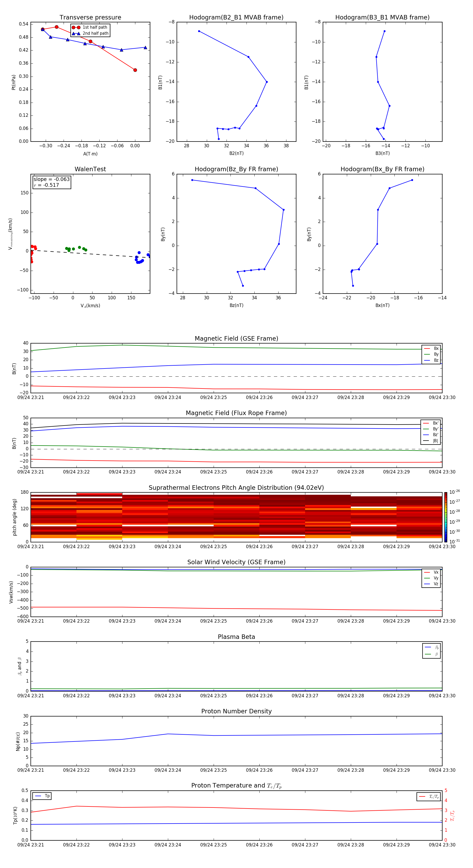Screen dimensions: 473x868
Task: Select the 'Hodogram(Bz_By FR frame)' title
Action: (x=236, y=169)
